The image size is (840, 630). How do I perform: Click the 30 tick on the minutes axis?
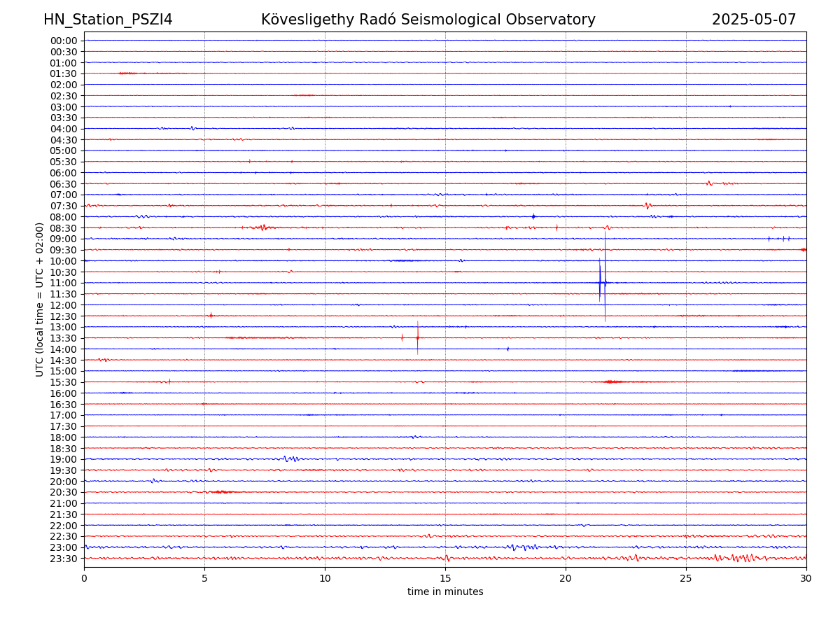coord(806,578)
